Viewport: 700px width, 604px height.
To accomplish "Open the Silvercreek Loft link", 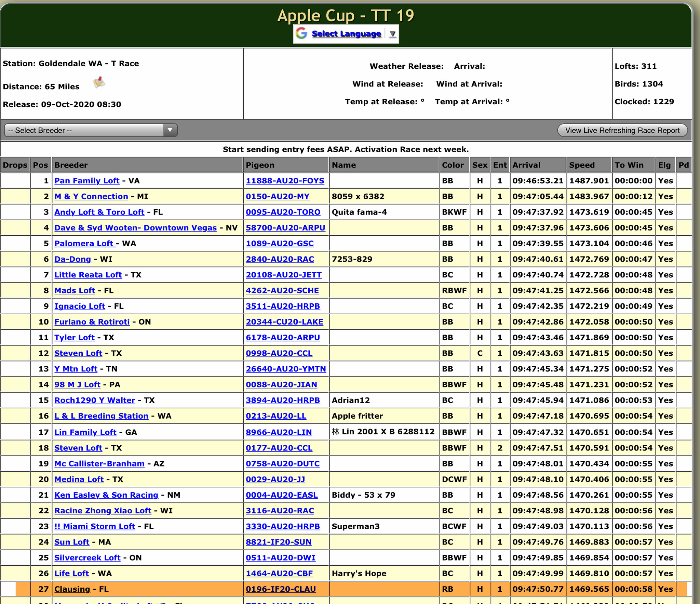I will (87, 559).
